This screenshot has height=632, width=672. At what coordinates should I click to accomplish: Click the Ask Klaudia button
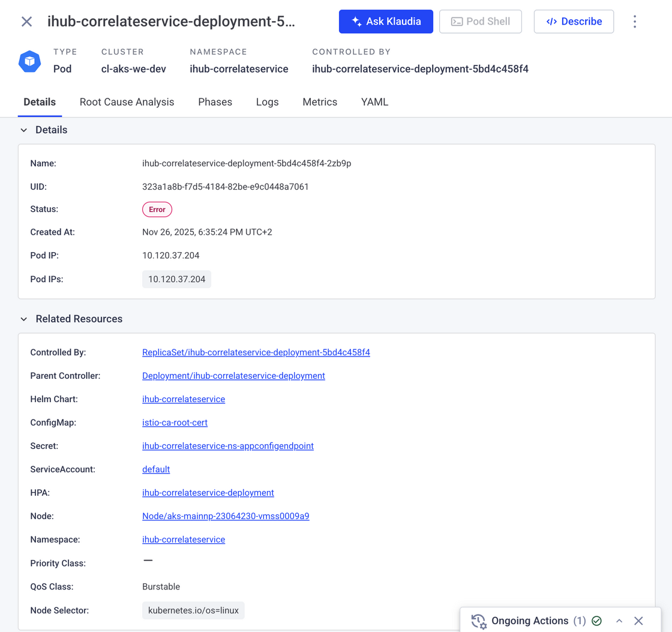[386, 22]
